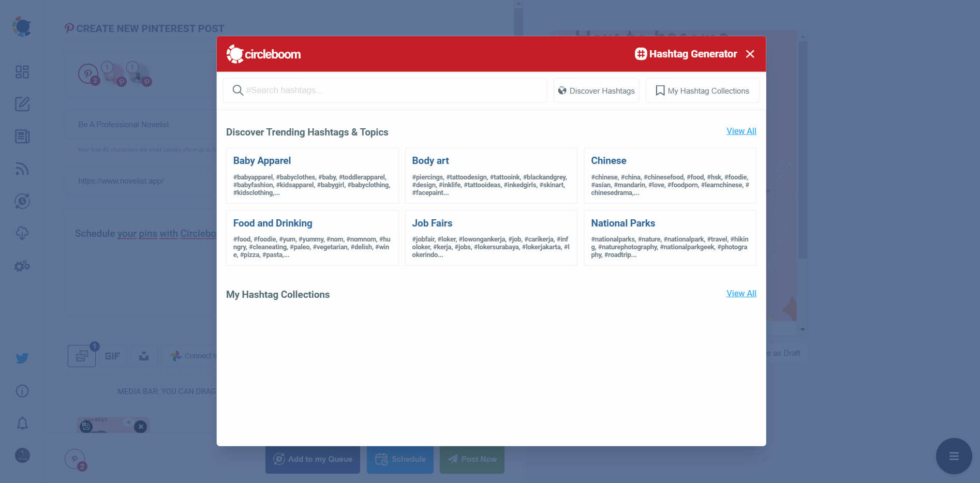Click the news/articles icon in the sidebar
980x483 pixels.
22,137
